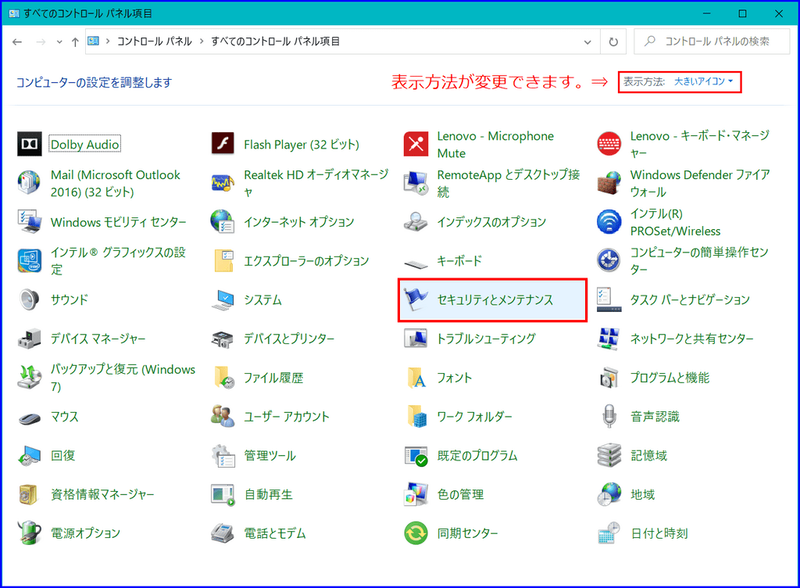Open the 地域 globe icon
This screenshot has height=588, width=800.
[609, 494]
